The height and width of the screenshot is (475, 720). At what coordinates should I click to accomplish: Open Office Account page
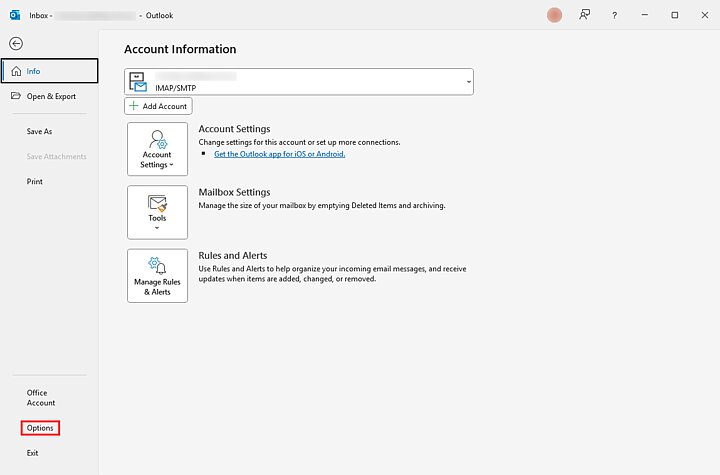pos(41,398)
